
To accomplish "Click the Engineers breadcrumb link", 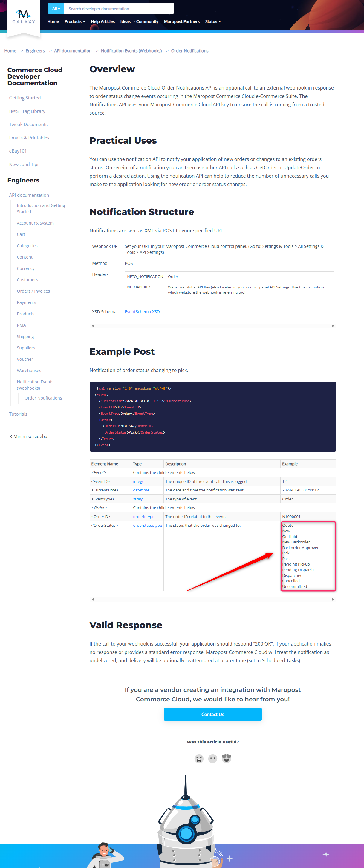I will 35,51.
